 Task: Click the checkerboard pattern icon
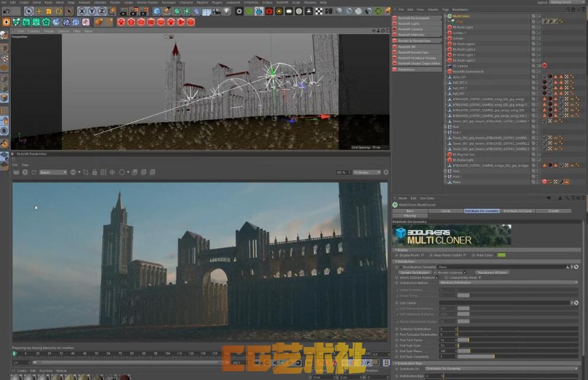(x=319, y=11)
